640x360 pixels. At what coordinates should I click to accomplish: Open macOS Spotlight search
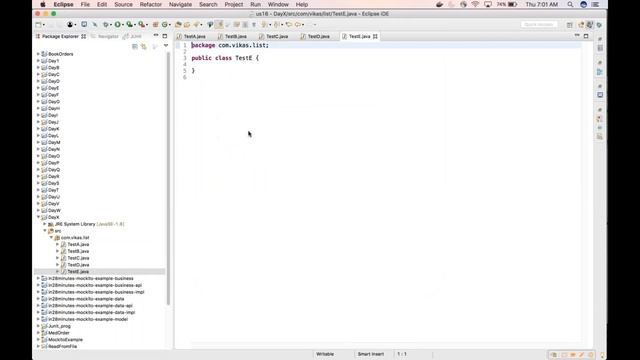(570, 4)
